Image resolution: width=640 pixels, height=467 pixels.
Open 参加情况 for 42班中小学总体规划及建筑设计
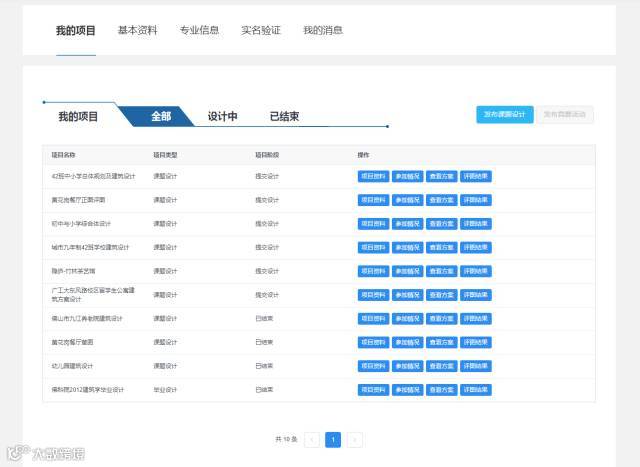point(407,176)
